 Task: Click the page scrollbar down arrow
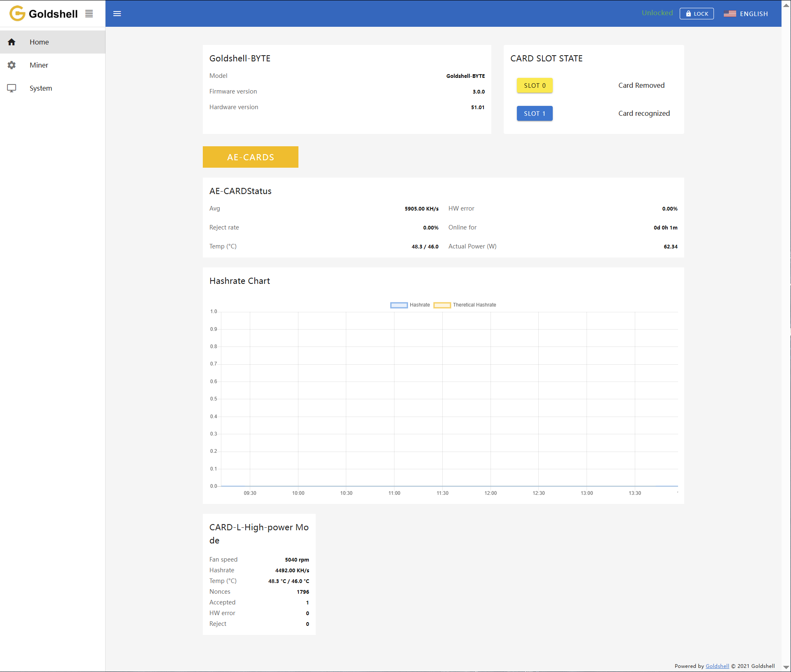[786, 667]
